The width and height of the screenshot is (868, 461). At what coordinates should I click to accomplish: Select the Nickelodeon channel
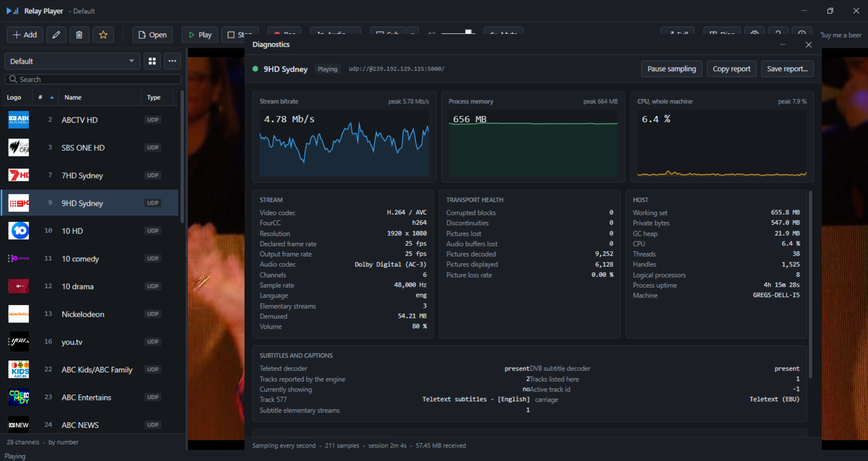[x=91, y=314]
